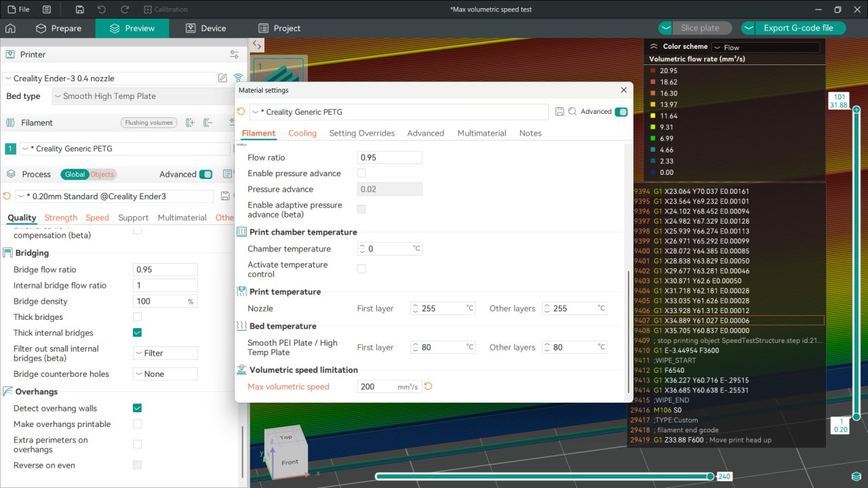
Task: Toggle the Process panel Advanced switch
Action: pos(206,174)
